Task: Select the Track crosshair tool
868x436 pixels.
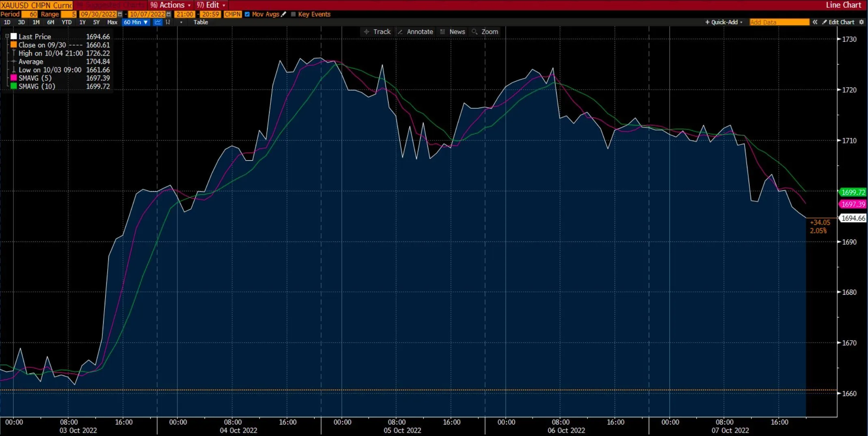Action: 377,32
